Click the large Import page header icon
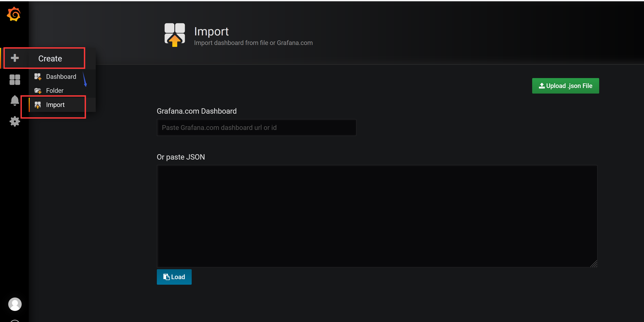This screenshot has height=322, width=644. click(174, 35)
